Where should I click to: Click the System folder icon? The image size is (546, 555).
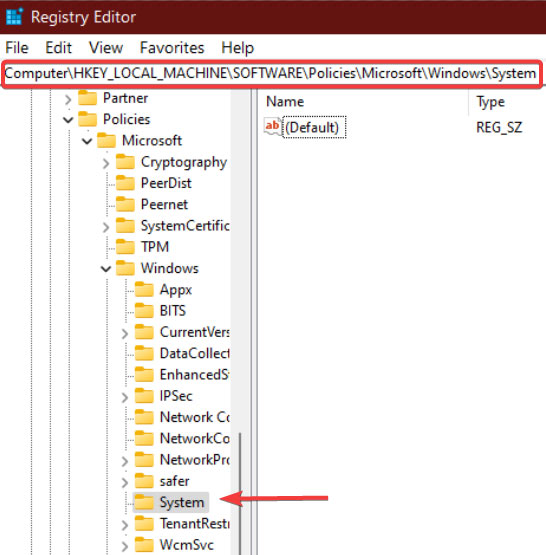tap(144, 502)
